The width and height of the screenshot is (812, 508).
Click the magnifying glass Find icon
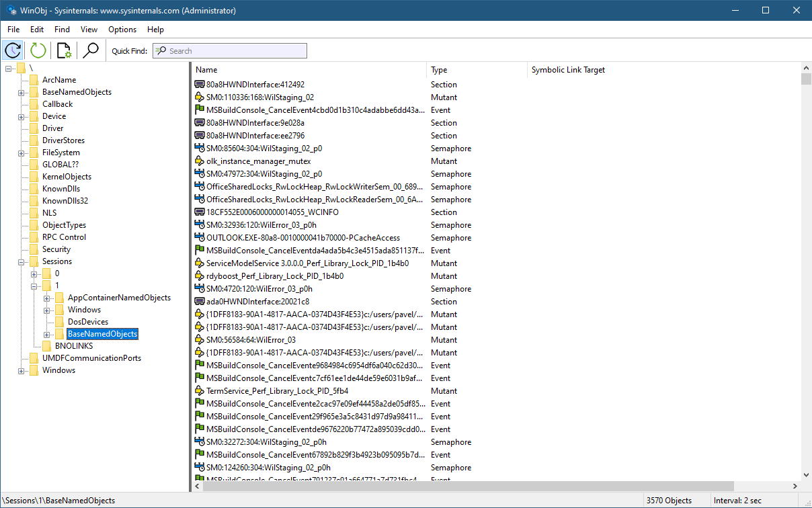pyautogui.click(x=90, y=50)
